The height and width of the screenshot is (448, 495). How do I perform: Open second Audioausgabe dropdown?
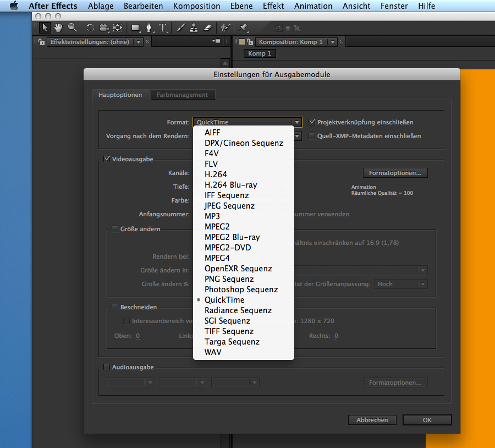[183, 383]
